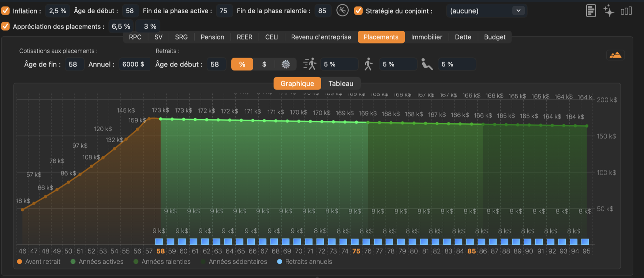This screenshot has height=278, width=644.
Task: Open the report document icon
Action: [x=591, y=11]
